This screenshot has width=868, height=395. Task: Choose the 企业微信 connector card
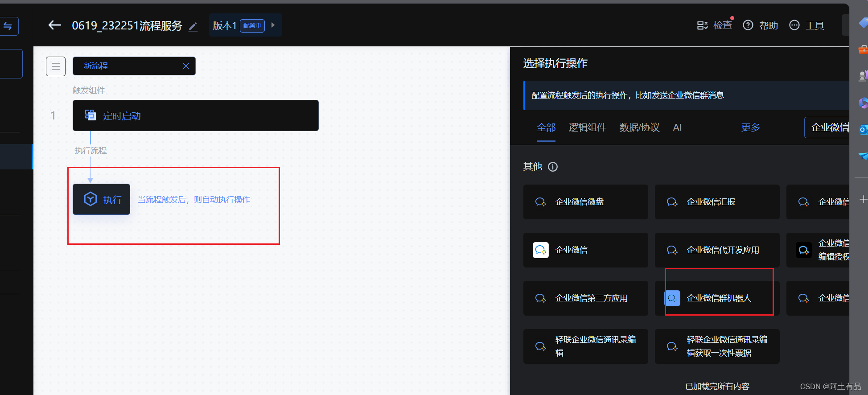pyautogui.click(x=586, y=250)
